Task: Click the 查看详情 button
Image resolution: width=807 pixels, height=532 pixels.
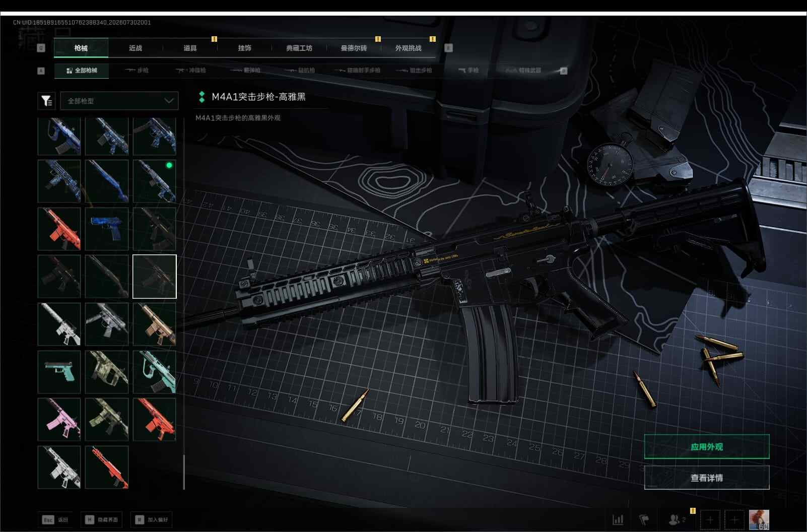Action: tap(707, 478)
